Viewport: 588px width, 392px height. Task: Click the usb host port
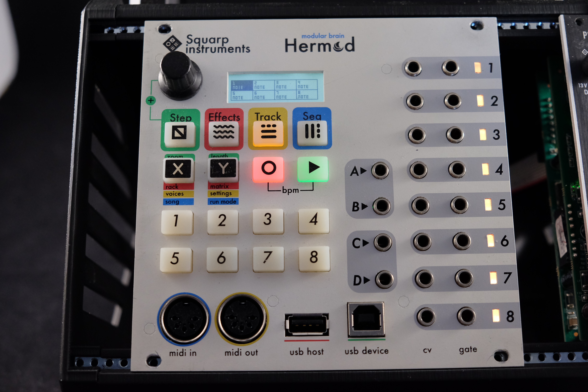307,325
